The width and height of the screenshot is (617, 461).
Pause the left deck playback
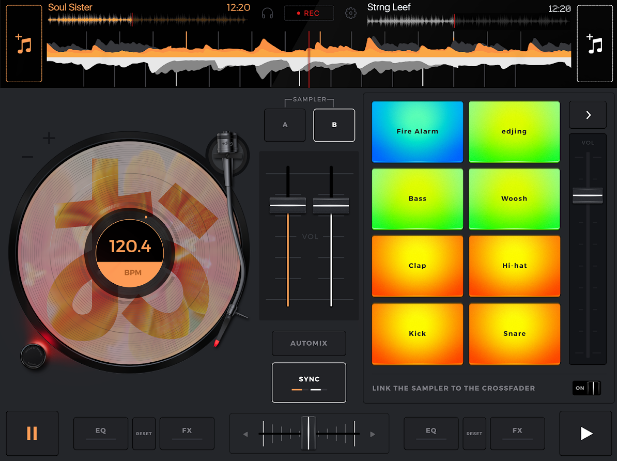coord(32,433)
